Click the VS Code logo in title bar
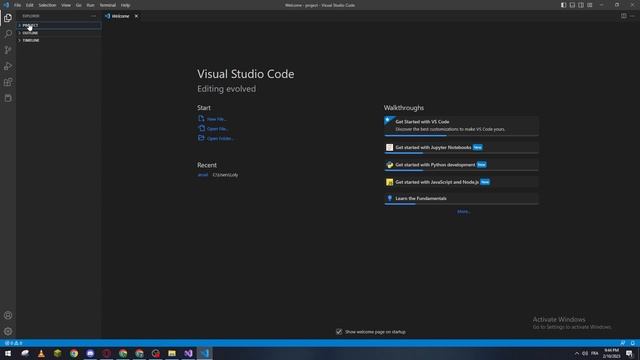This screenshot has height=360, width=640. [6, 5]
